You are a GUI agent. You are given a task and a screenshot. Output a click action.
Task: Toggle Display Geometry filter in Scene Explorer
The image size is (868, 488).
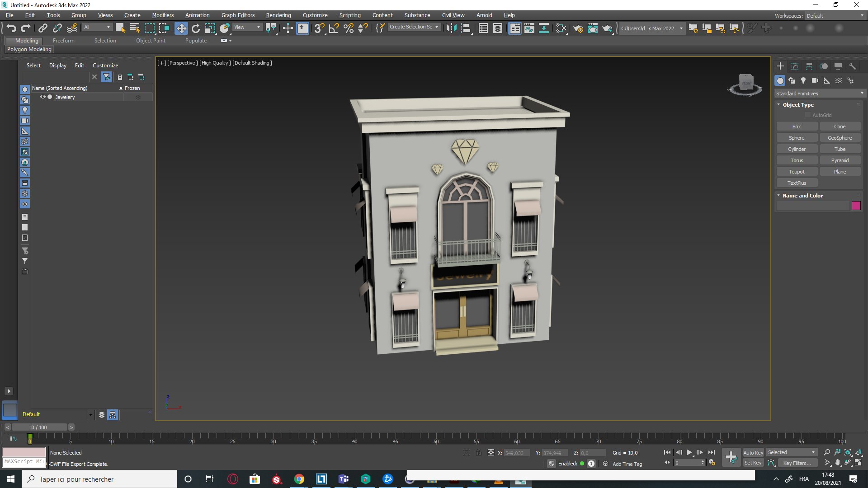tap(25, 89)
